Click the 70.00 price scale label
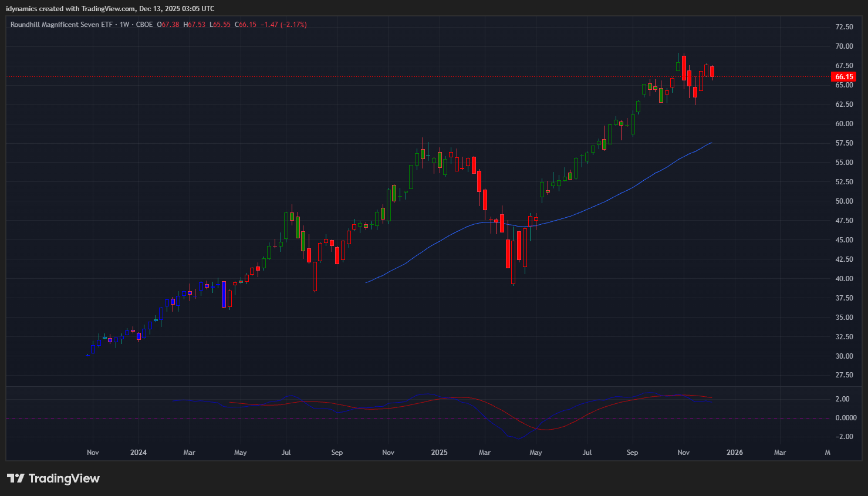Screen dimensions: 868x496 pos(844,46)
